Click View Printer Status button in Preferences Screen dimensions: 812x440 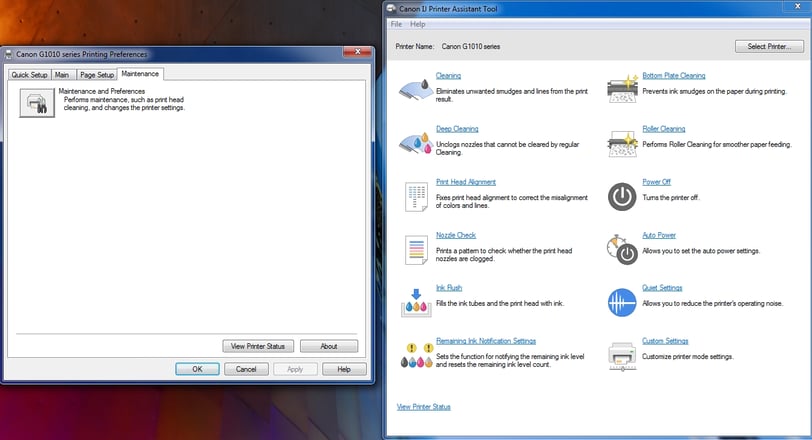click(258, 346)
